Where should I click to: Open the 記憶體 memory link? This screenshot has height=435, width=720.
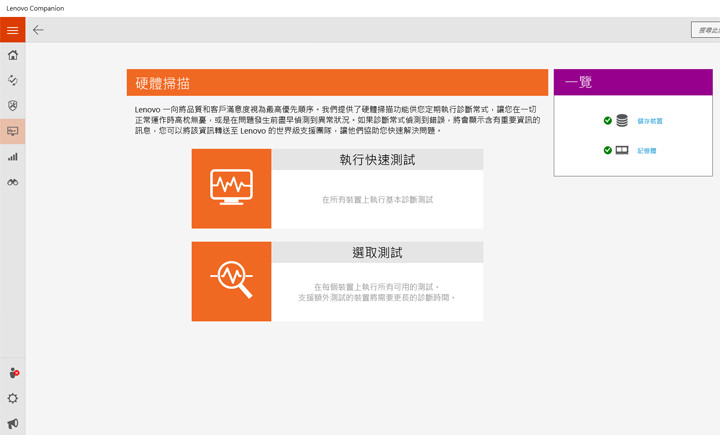pos(646,151)
